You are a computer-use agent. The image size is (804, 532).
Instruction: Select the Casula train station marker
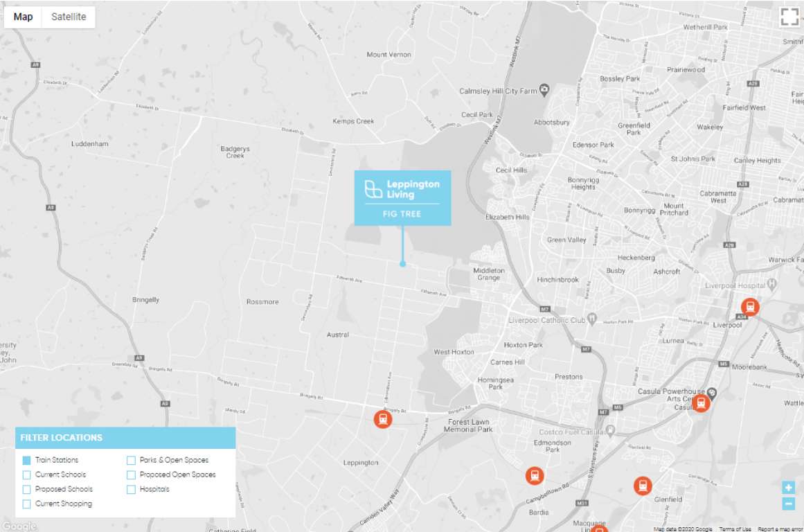tap(701, 403)
